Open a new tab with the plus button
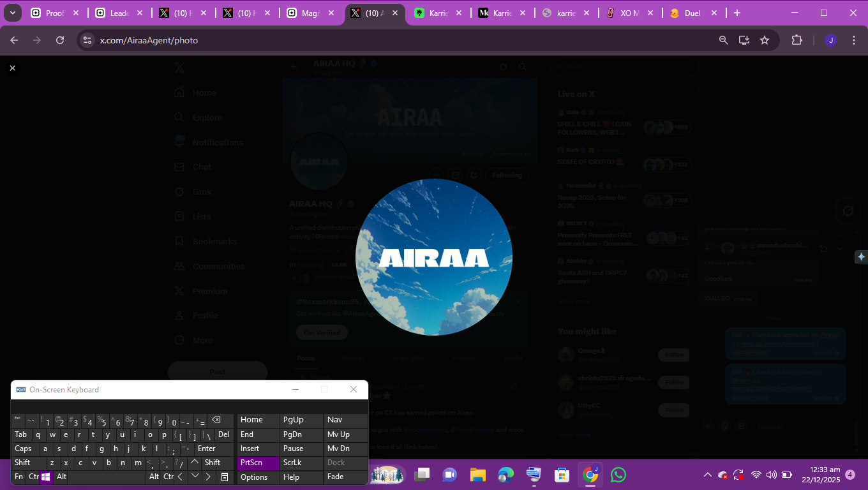The image size is (868, 490). 737,13
